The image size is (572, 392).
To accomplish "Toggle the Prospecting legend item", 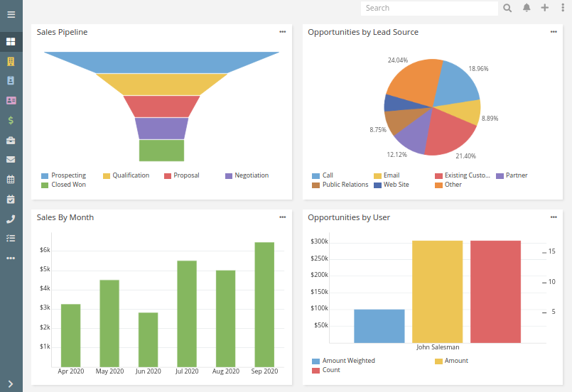I will pos(64,175).
